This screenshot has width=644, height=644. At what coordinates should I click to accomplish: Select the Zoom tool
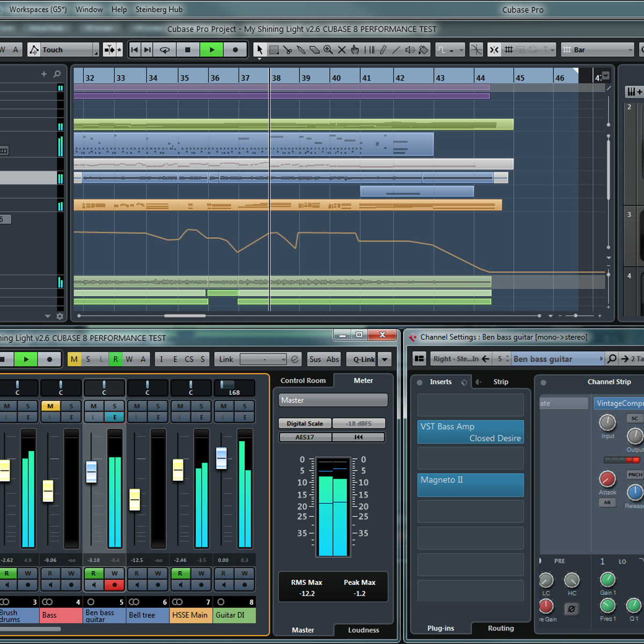pyautogui.click(x=328, y=49)
